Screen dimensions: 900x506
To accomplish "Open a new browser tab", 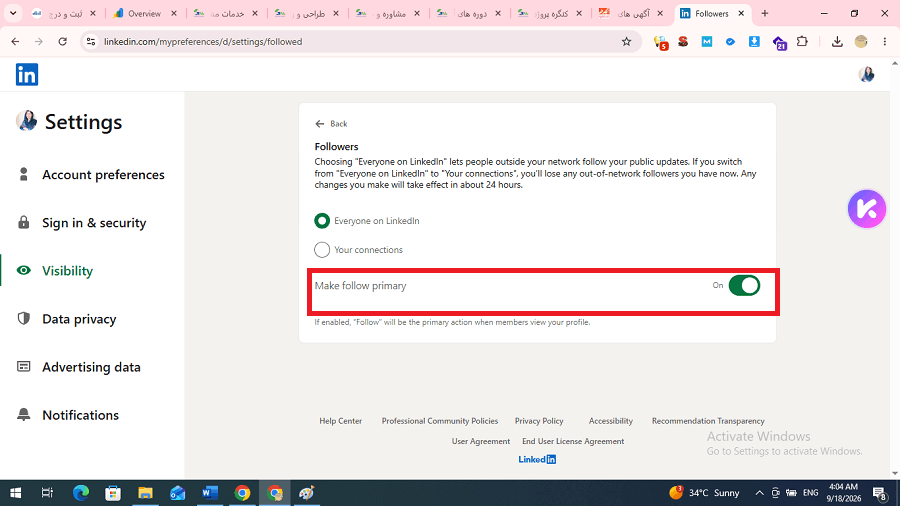I will pyautogui.click(x=765, y=13).
